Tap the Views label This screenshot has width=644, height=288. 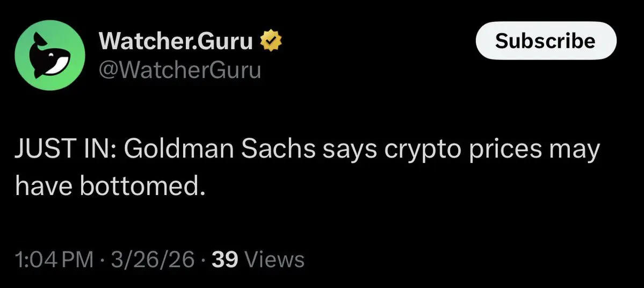coord(274,260)
